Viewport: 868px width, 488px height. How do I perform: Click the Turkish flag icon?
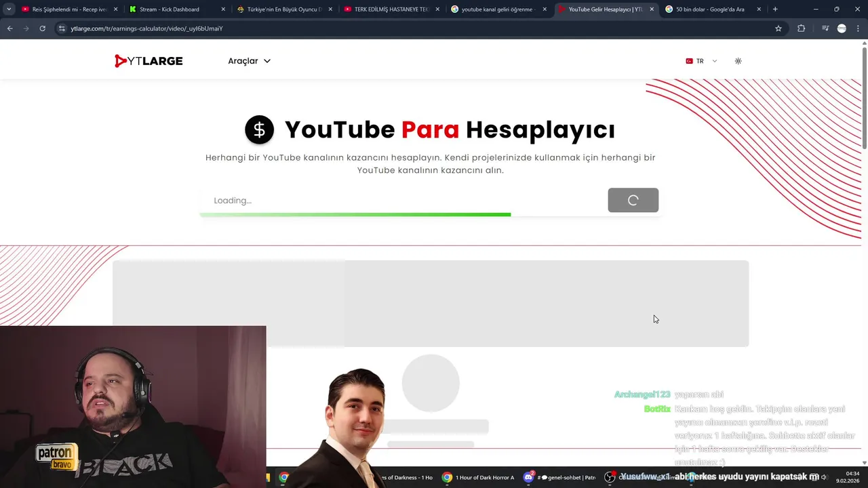point(689,61)
